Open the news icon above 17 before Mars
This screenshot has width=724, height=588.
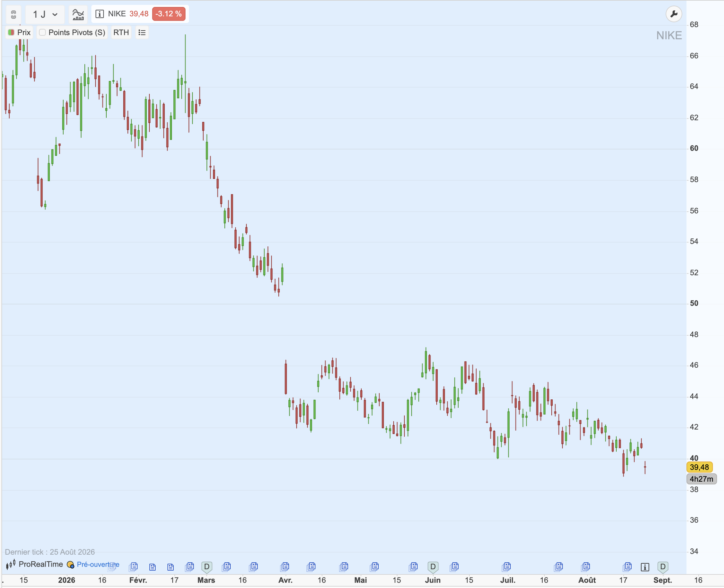(x=170, y=567)
